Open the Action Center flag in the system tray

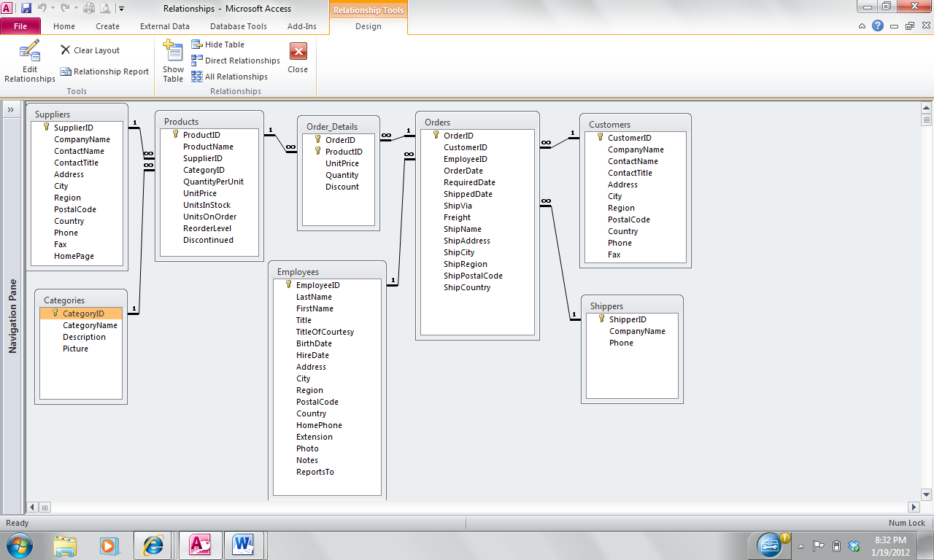coord(819,545)
